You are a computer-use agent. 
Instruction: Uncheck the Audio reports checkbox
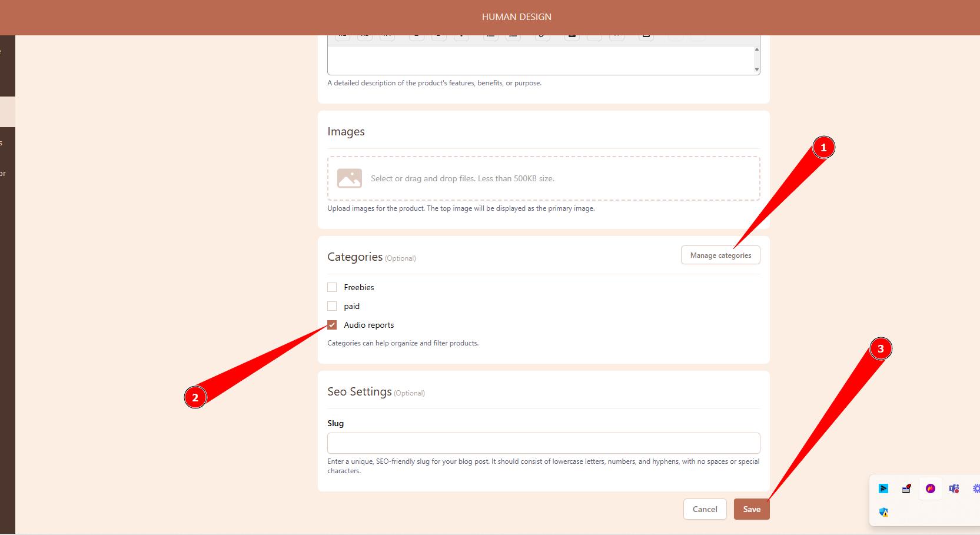tap(332, 325)
